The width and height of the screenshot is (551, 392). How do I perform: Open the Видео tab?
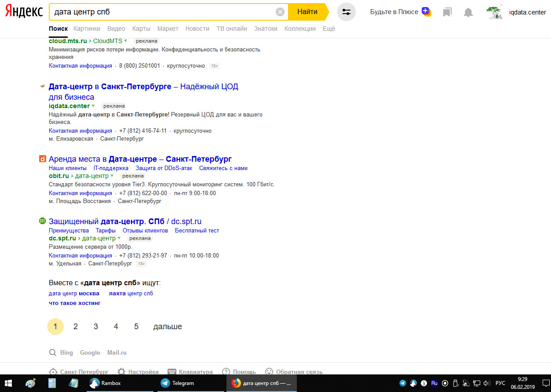(116, 29)
